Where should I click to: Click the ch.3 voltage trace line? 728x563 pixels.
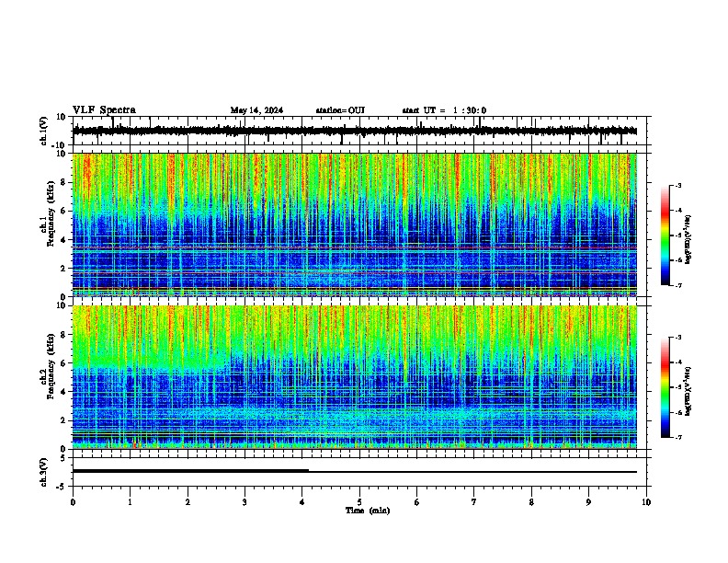point(355,472)
